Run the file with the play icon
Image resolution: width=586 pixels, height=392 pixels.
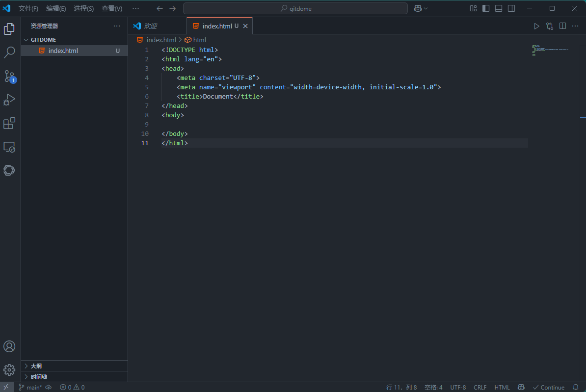pyautogui.click(x=536, y=26)
